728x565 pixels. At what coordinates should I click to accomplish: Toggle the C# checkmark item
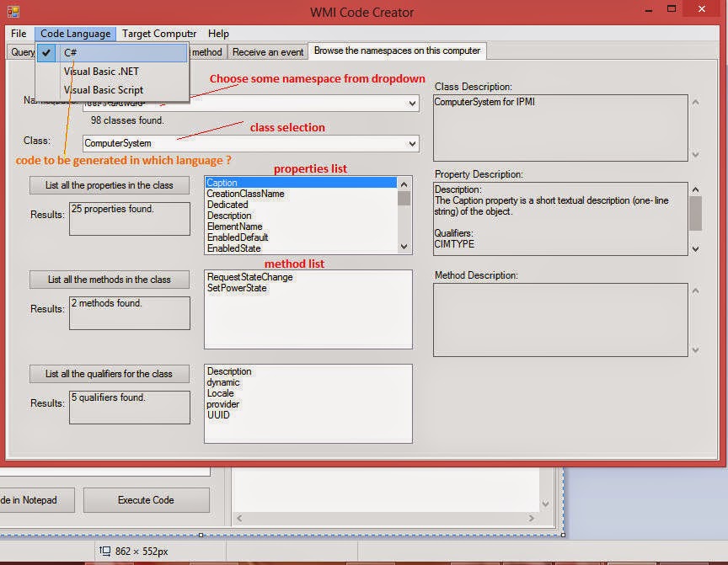(46, 53)
